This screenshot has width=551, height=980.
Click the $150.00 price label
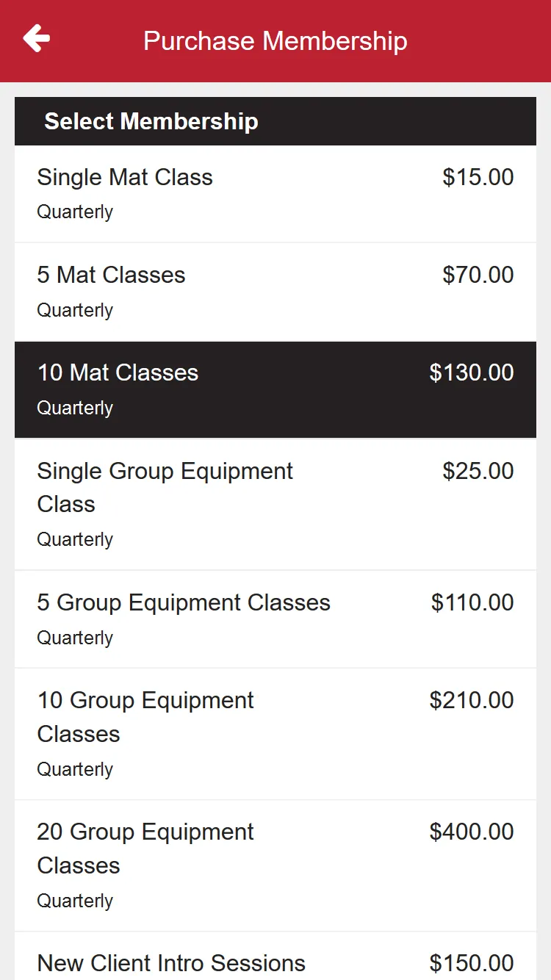472,963
